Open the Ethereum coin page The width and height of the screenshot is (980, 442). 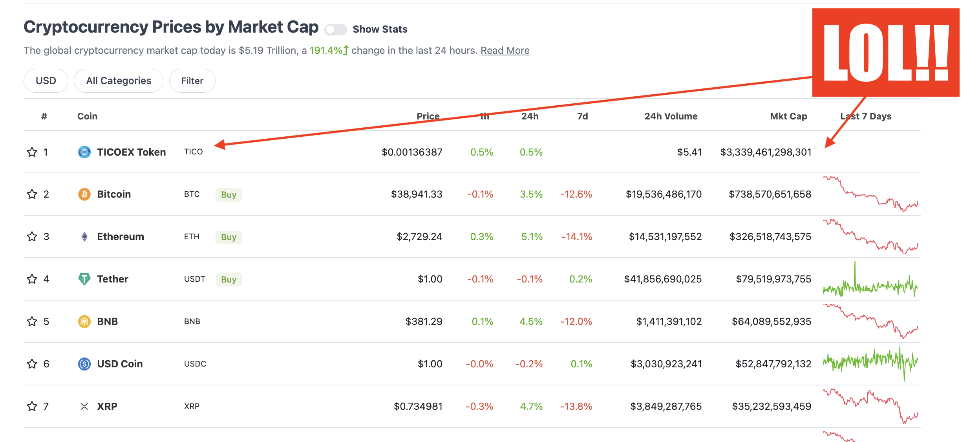point(121,237)
